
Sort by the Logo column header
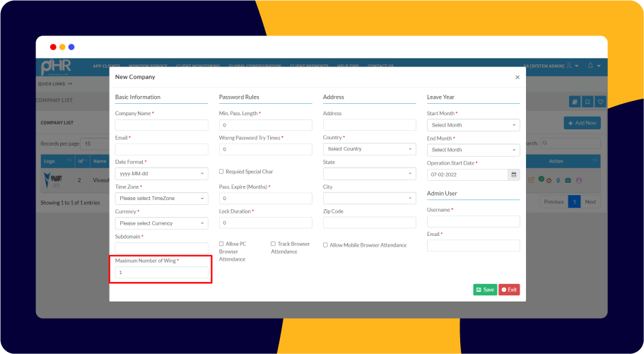(x=58, y=161)
